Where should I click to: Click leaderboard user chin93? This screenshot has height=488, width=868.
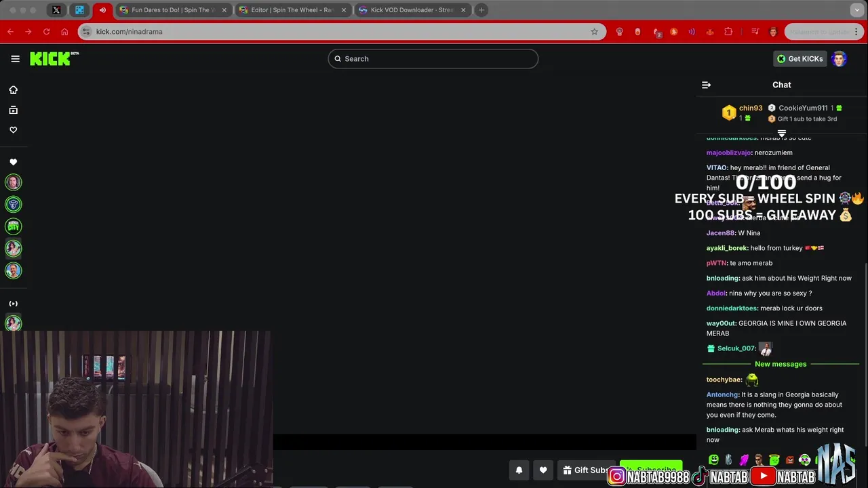[x=751, y=108]
